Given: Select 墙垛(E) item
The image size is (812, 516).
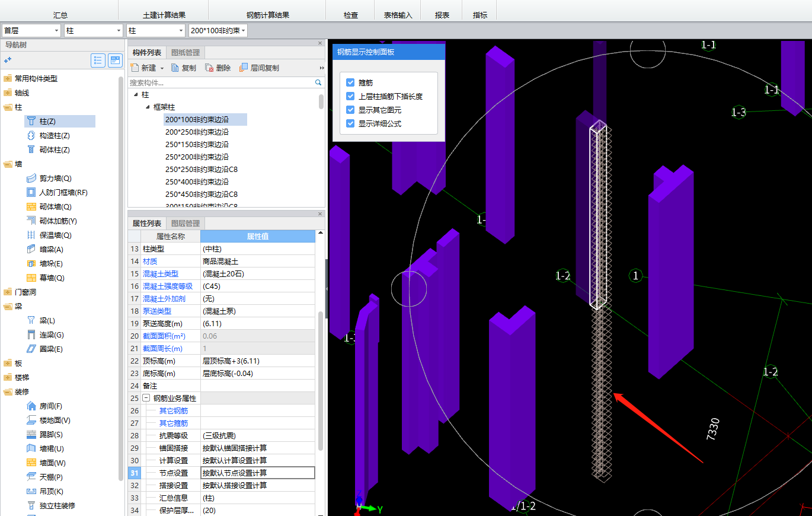Looking at the screenshot, I should [x=51, y=264].
